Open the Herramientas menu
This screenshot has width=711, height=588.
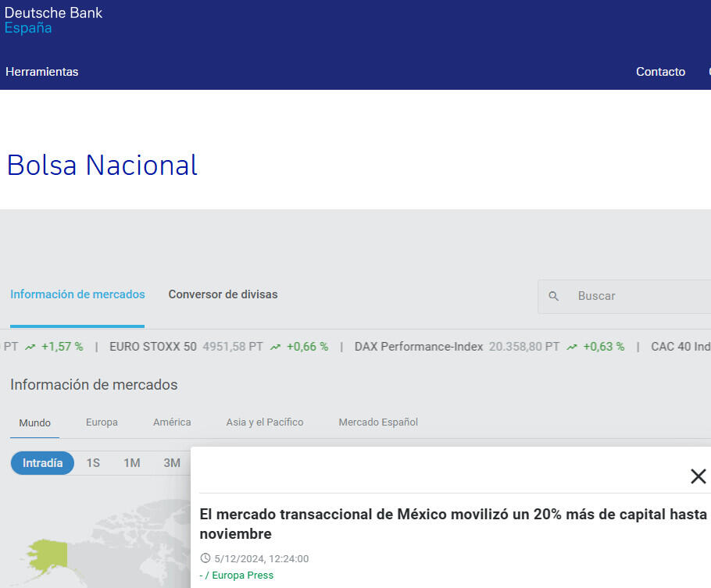[42, 72]
